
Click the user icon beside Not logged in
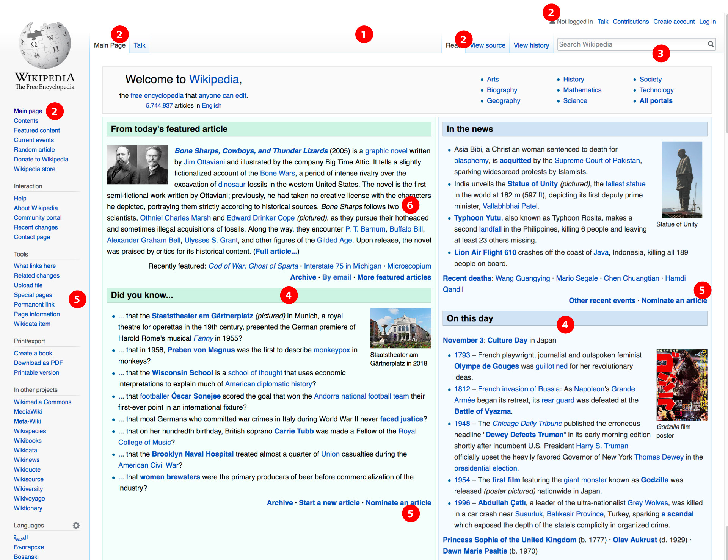[552, 22]
